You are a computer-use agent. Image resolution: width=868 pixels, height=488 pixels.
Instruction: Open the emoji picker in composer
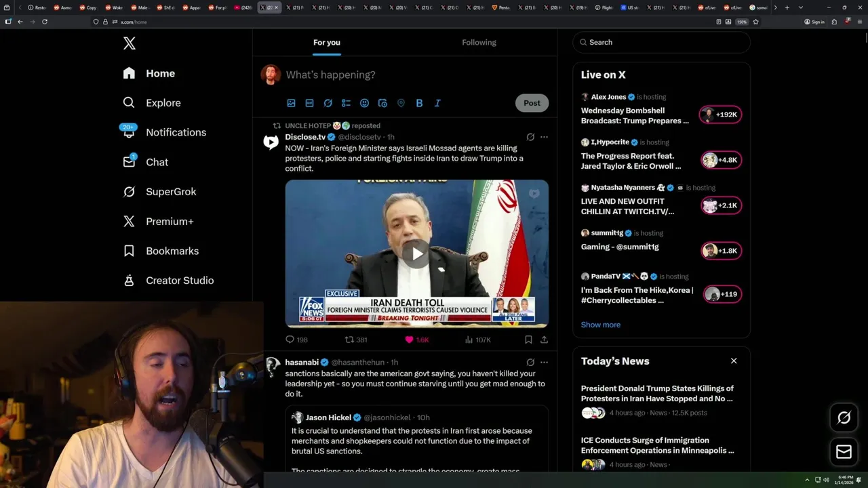(x=364, y=103)
